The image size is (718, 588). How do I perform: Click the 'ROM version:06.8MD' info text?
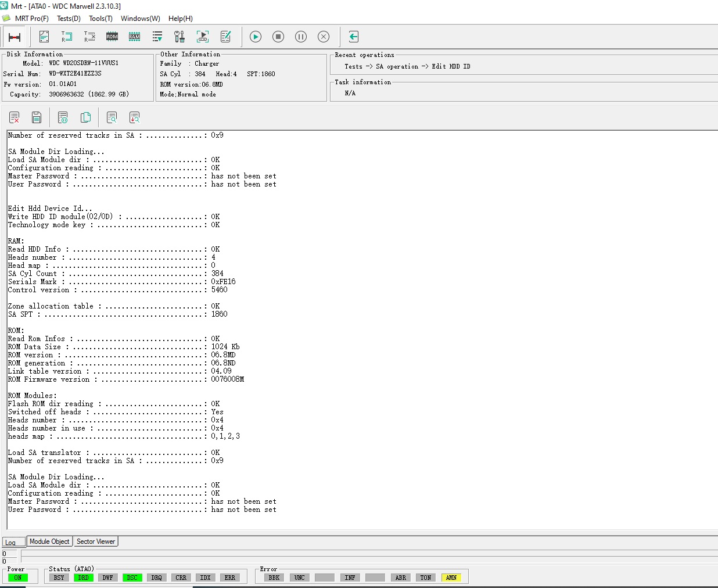point(191,84)
